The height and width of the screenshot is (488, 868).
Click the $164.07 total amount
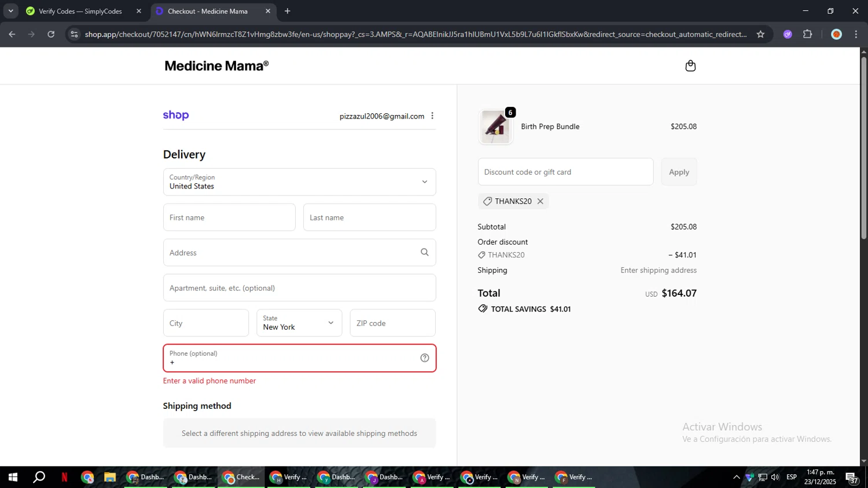click(x=679, y=293)
